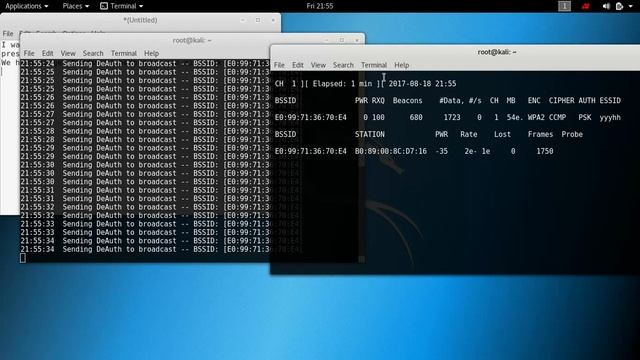Click the Fri 21:55 clock
Screen dimensions: 640x360
320,6
